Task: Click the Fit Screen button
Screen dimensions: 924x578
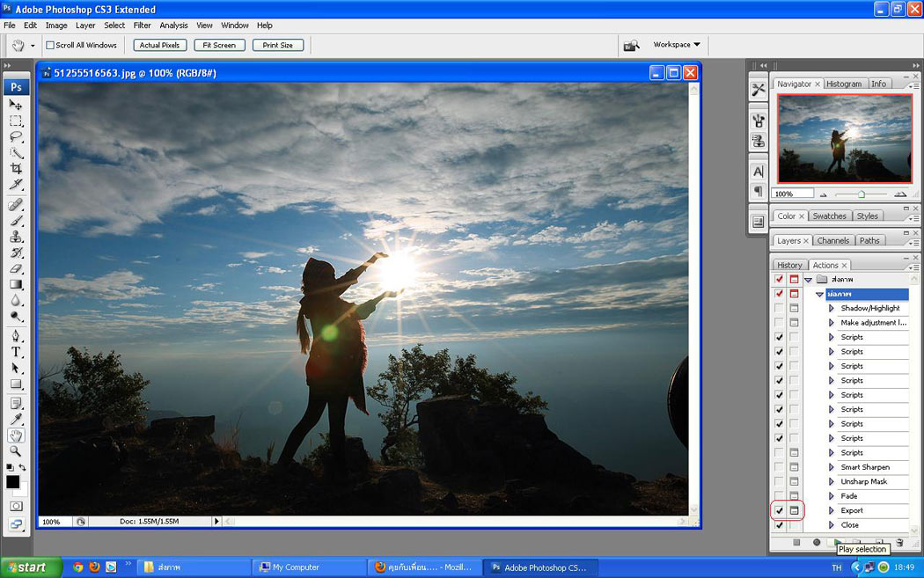Action: click(x=218, y=45)
